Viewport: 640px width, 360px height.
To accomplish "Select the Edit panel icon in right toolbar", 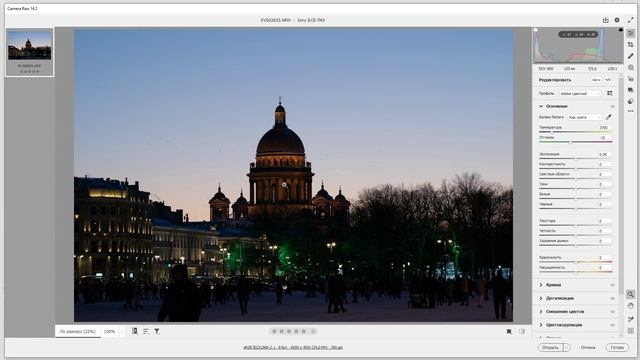I will click(x=631, y=33).
